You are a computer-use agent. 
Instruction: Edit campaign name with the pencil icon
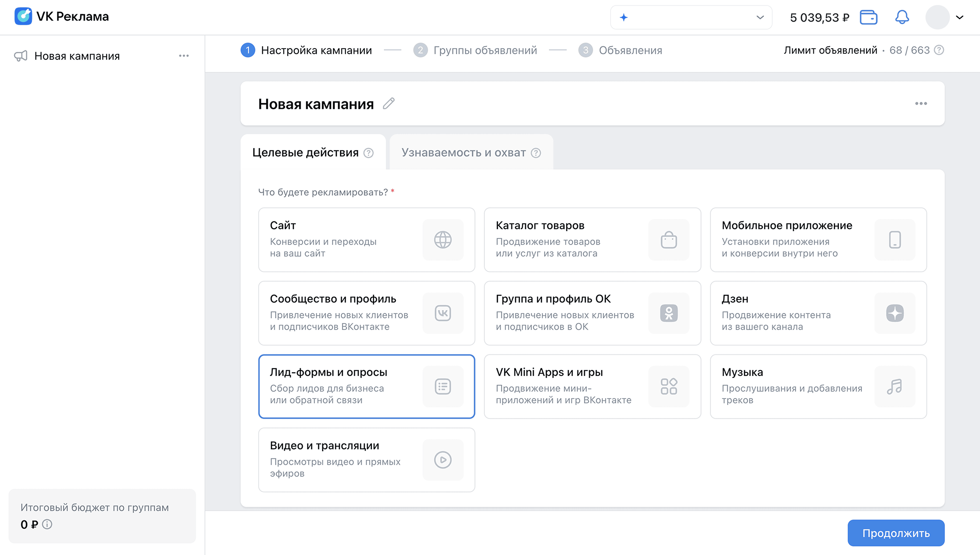[x=389, y=104]
